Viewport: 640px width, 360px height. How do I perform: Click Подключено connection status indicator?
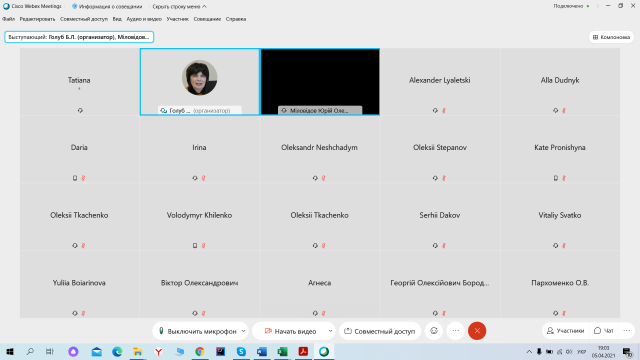(x=571, y=6)
